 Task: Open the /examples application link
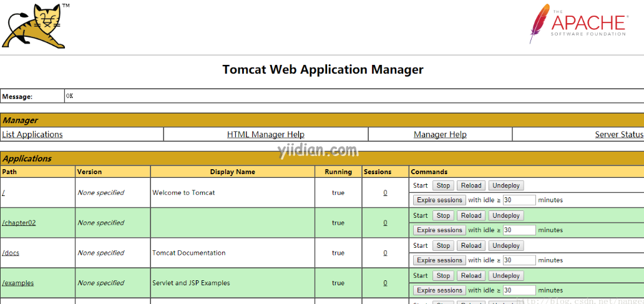pos(18,283)
